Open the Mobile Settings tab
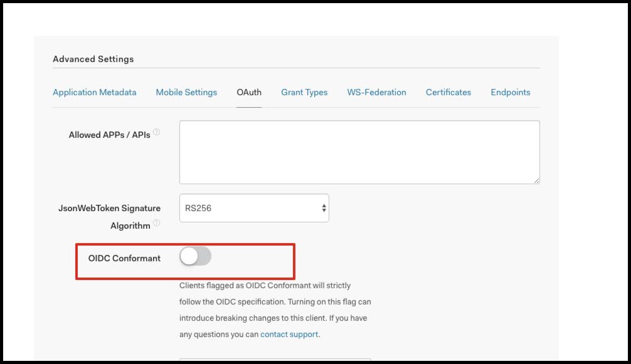This screenshot has width=631, height=364. pyautogui.click(x=186, y=92)
